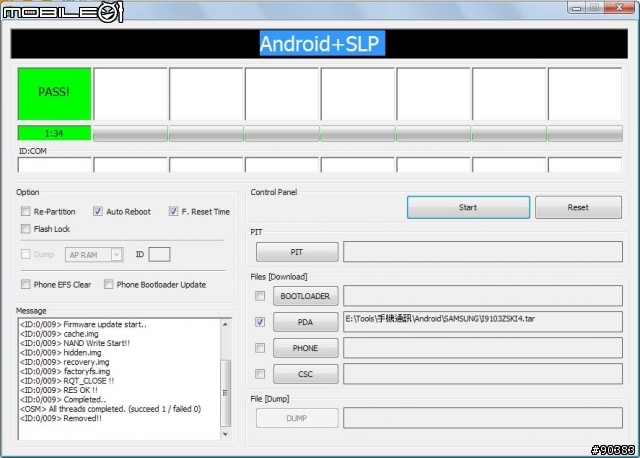Click the PHONE file path field

[483, 348]
